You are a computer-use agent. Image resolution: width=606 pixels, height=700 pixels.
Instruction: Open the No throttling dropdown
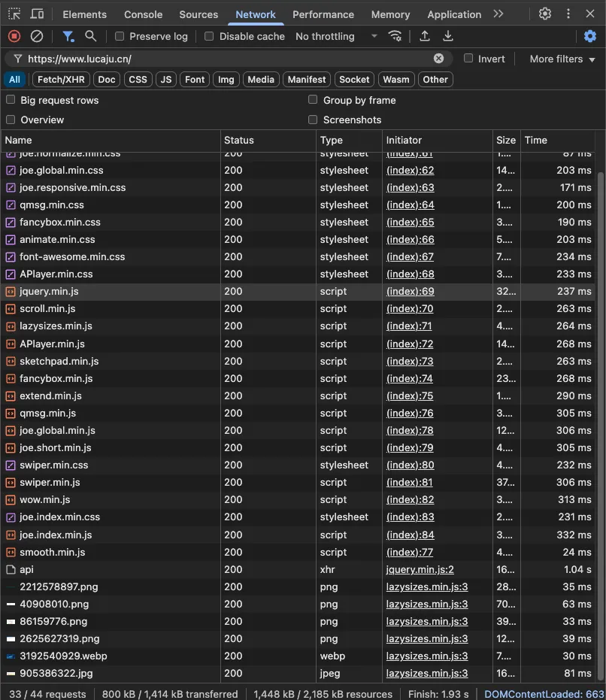(x=336, y=36)
